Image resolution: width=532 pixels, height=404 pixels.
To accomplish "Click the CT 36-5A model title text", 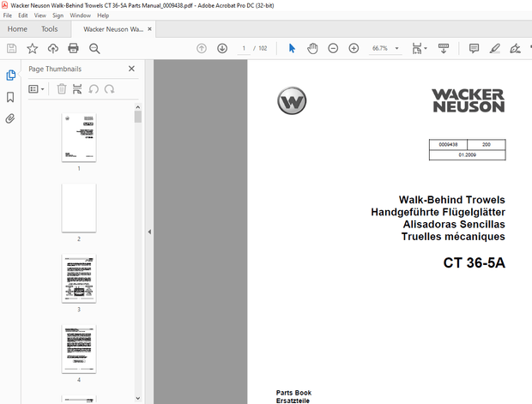I will [474, 262].
